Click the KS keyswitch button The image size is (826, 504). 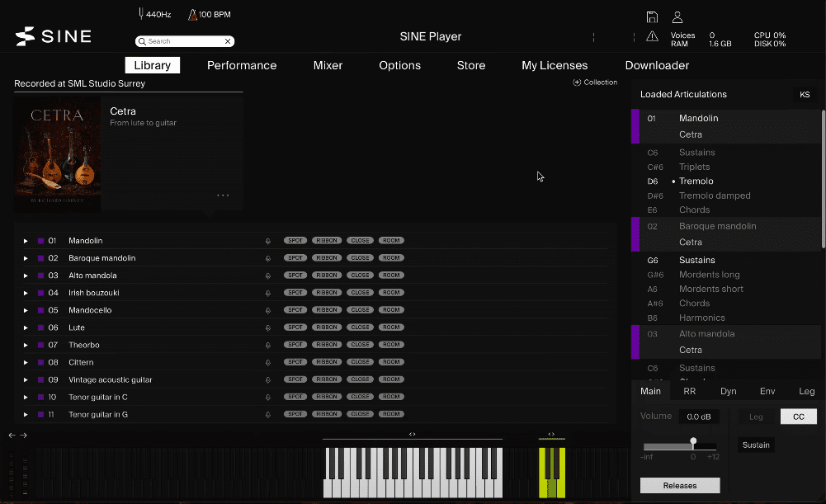(805, 95)
